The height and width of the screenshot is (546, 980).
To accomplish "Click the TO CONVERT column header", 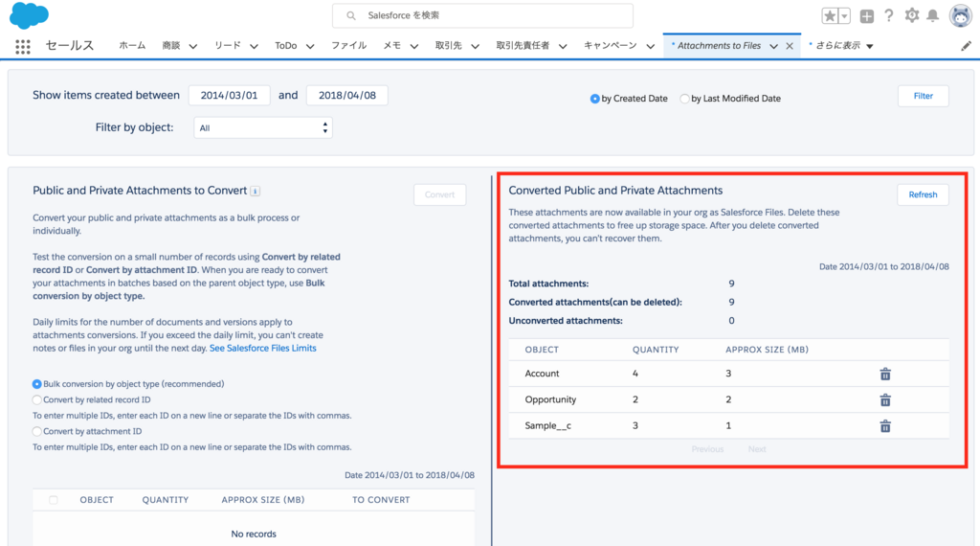I will click(381, 500).
